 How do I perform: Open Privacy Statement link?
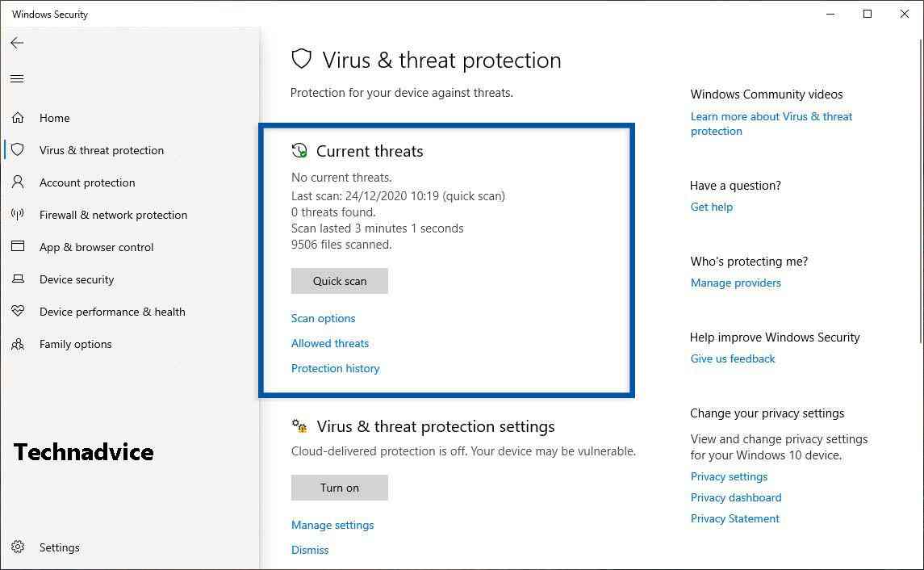(x=735, y=518)
